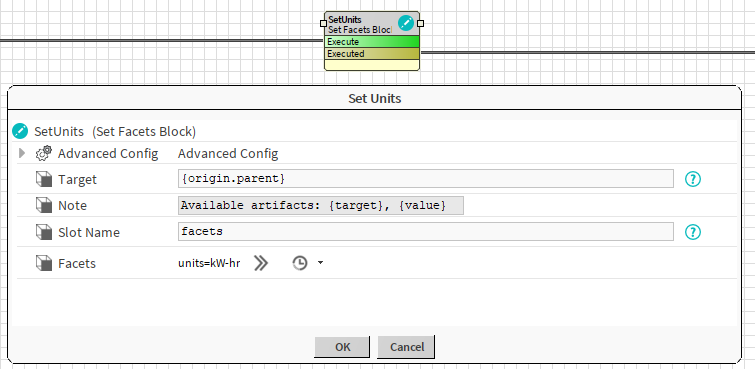Open help for the Slot Name field
This screenshot has height=369, width=755.
tap(693, 232)
